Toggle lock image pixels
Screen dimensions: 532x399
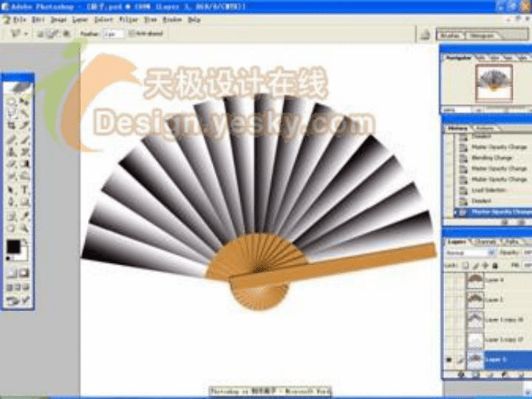475,265
